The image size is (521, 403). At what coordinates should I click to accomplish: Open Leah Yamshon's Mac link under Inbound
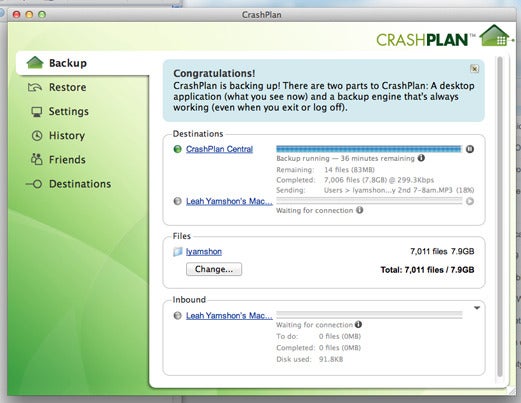point(229,315)
